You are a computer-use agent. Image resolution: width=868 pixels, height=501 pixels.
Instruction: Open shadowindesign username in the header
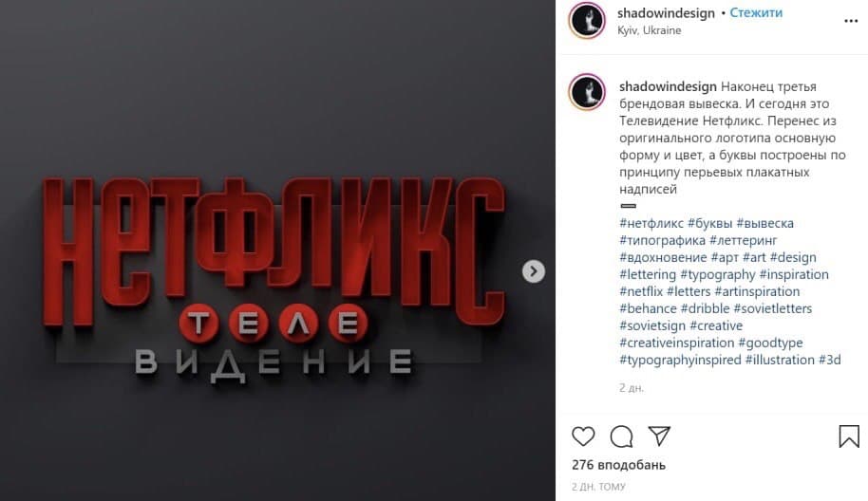point(666,12)
